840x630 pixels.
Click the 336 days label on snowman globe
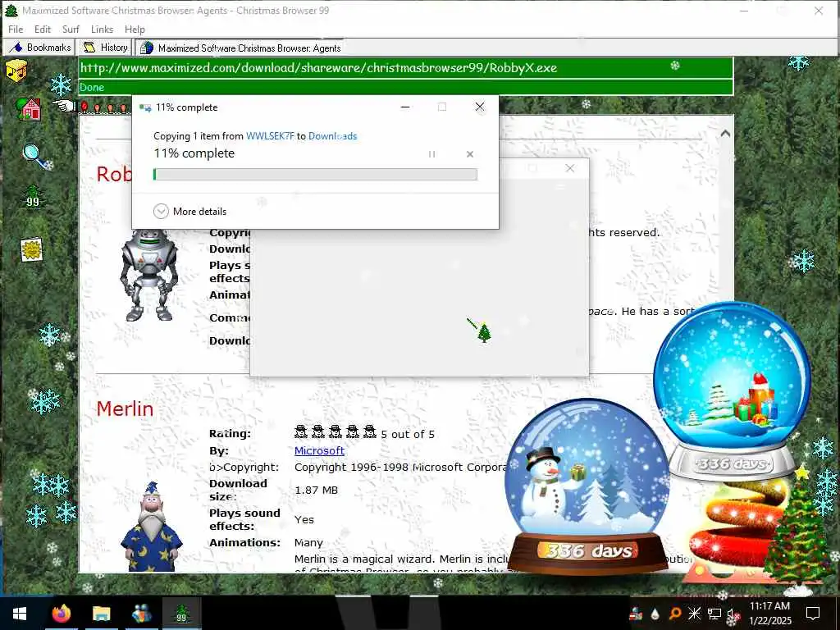(x=589, y=551)
